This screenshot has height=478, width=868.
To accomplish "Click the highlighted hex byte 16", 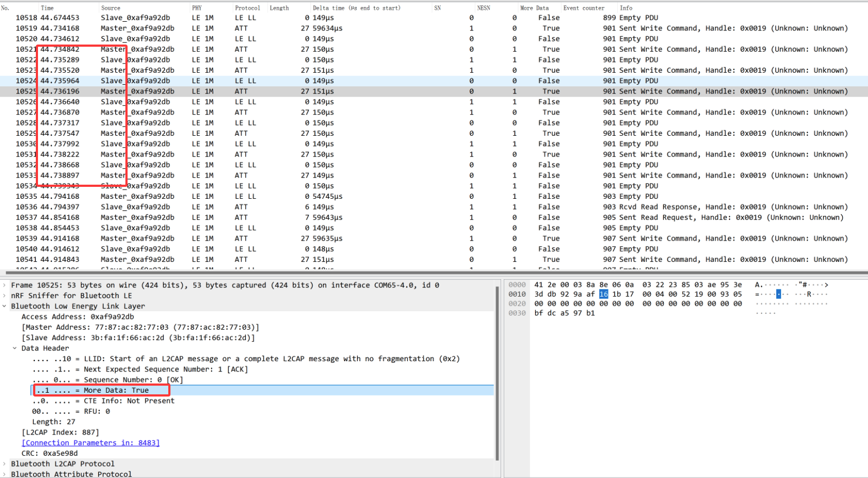I will tap(604, 294).
